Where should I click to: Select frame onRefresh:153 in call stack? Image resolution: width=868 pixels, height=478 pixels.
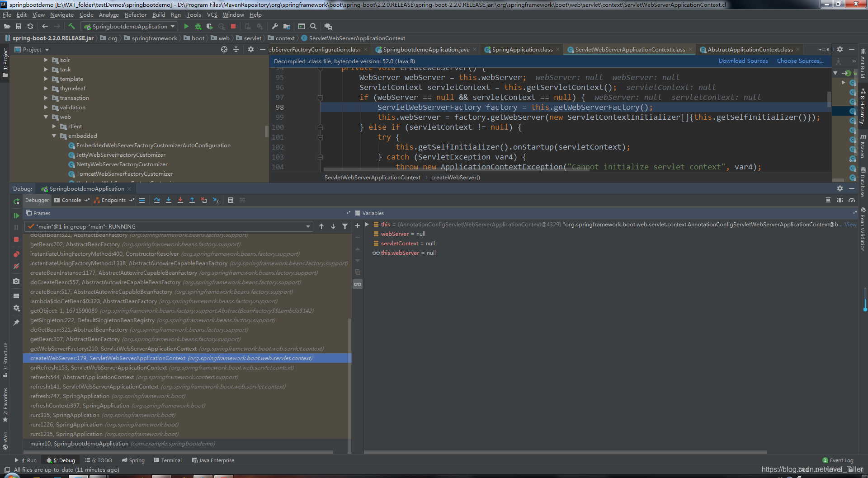[187, 368]
